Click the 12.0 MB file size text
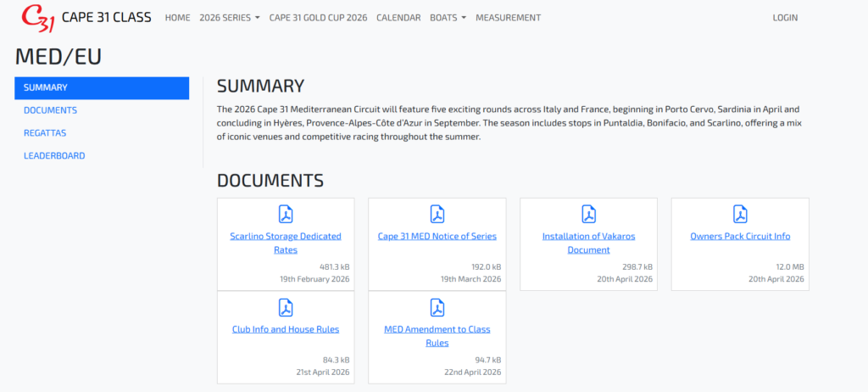868x392 pixels. tap(790, 266)
